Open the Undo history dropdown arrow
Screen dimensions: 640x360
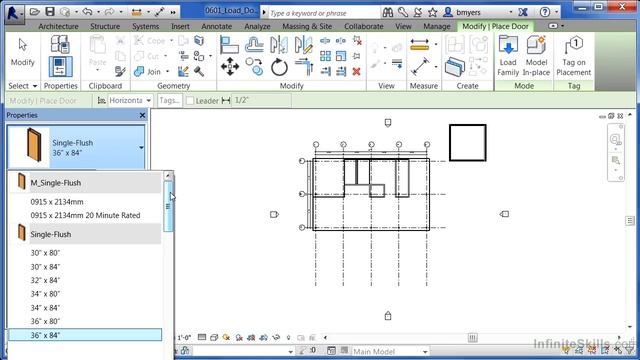point(98,12)
